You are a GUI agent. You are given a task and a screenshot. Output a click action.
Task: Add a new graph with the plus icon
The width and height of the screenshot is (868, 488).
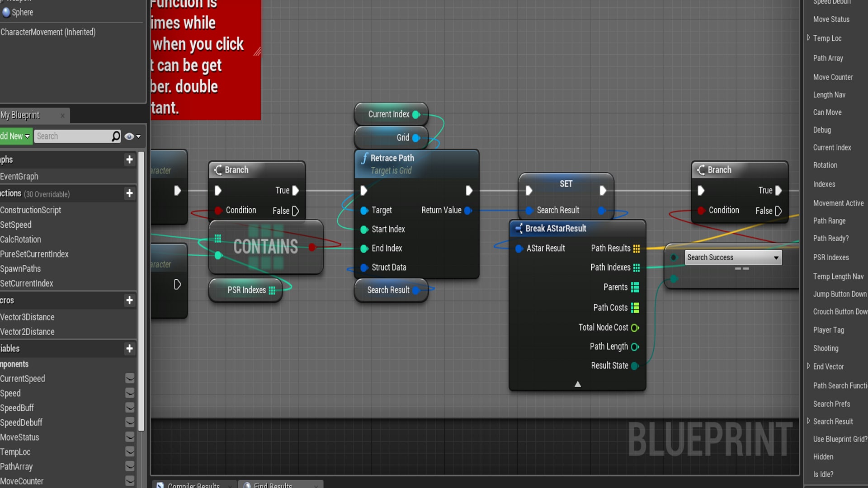[129, 160]
